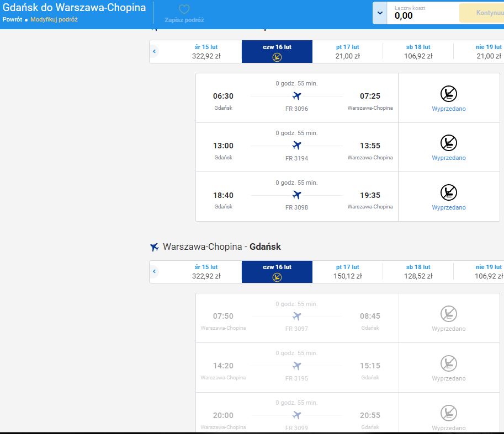Click Wyprzedano link for the 18:40 flight
504x434 pixels.
click(449, 208)
